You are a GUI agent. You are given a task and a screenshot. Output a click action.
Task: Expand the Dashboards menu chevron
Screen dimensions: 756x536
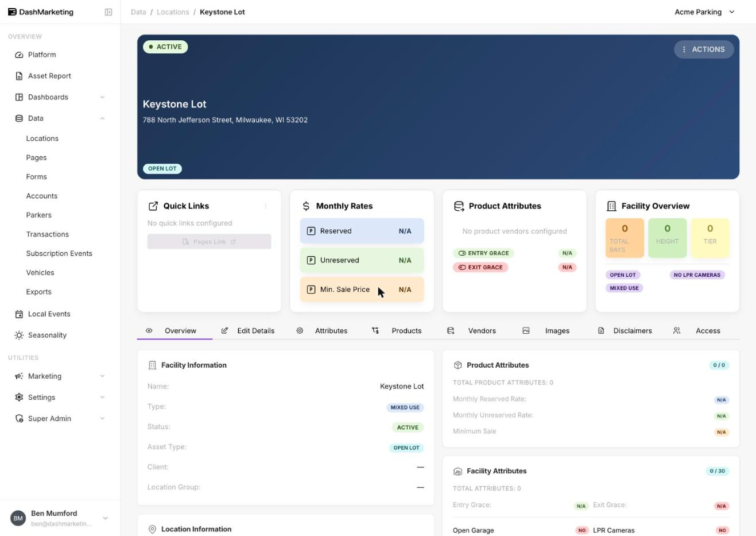point(102,97)
